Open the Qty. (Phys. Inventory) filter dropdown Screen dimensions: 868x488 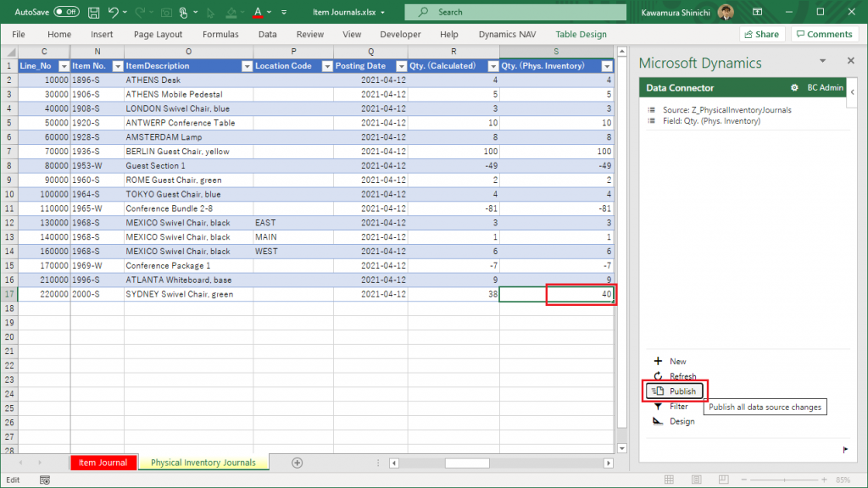point(607,66)
